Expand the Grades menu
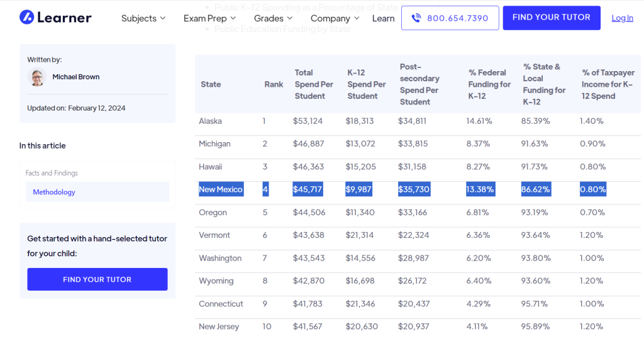This screenshot has width=644, height=341. point(273,18)
